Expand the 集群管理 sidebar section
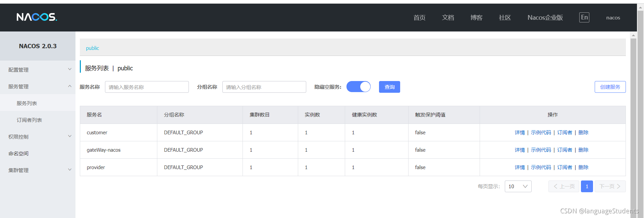The height and width of the screenshot is (218, 644). (38, 170)
